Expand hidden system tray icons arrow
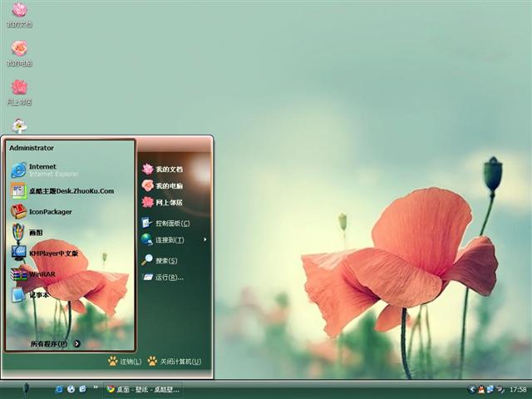 tap(472, 389)
